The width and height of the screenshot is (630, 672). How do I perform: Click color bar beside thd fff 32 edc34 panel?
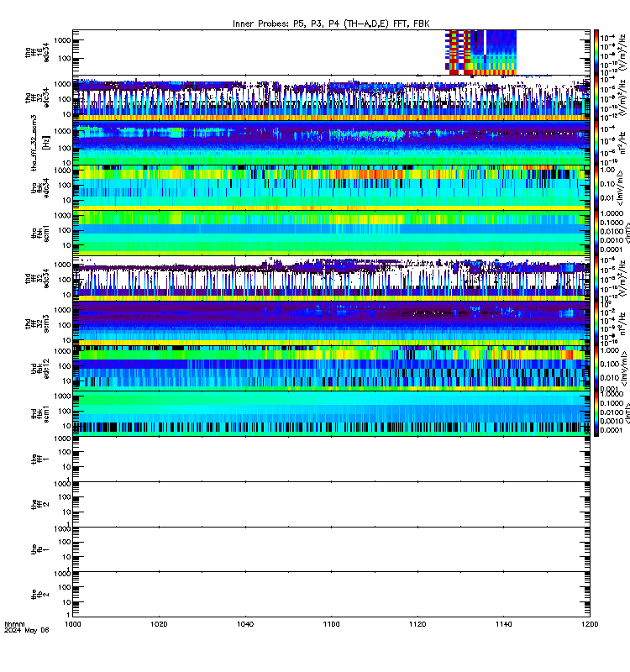pos(596,279)
